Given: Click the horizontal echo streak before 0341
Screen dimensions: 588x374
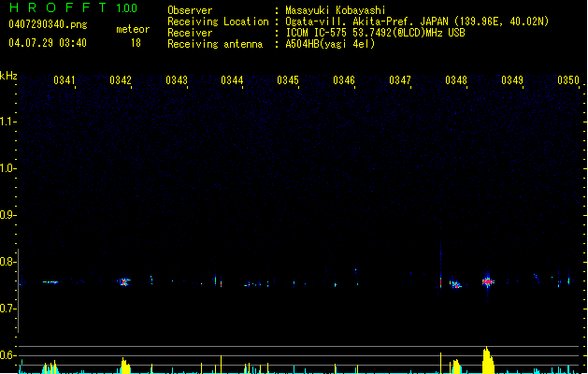Looking at the screenshot, I should [x=50, y=282].
